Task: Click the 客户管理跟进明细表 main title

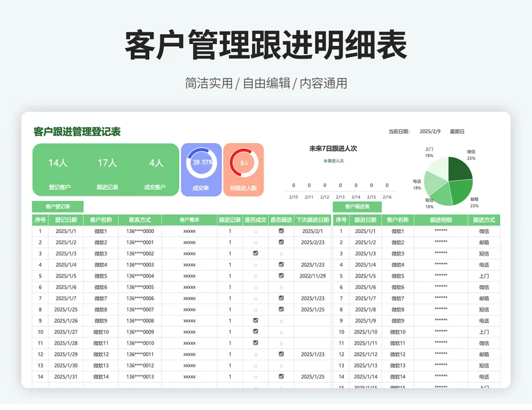Action: [265, 45]
